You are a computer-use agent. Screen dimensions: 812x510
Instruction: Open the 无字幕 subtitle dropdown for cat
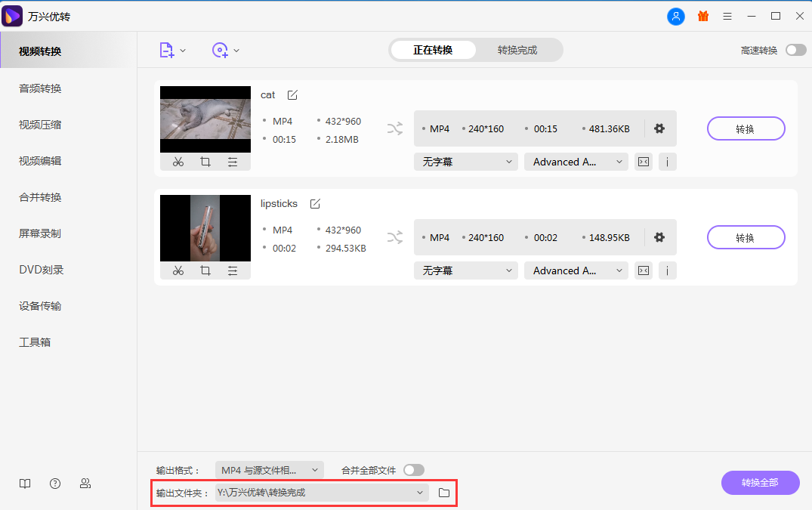(465, 161)
